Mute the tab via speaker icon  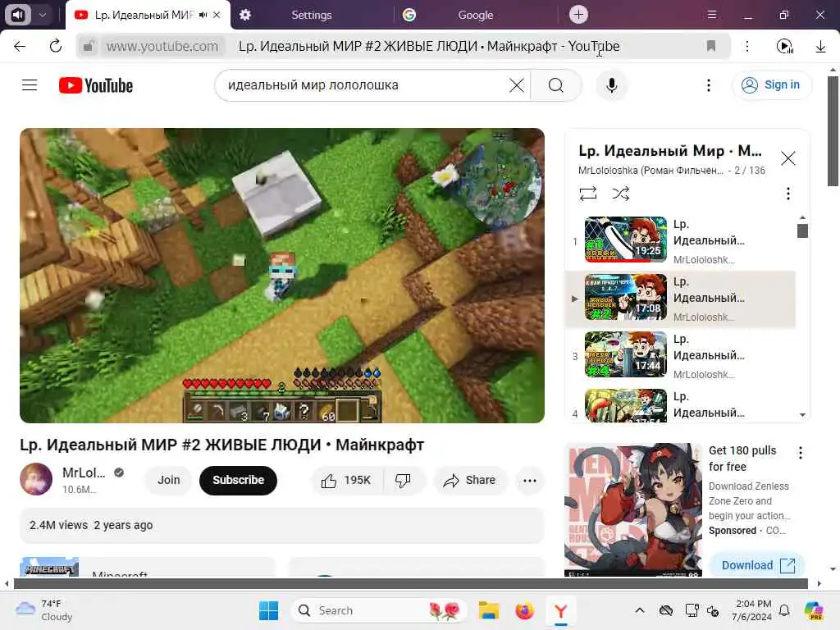203,15
